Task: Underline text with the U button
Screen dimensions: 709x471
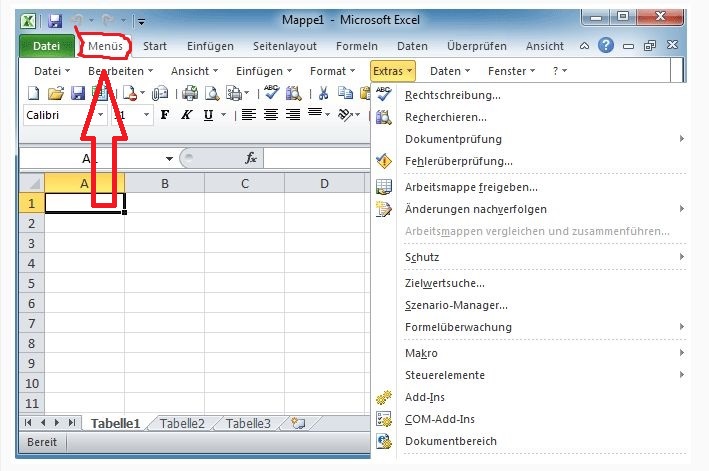Action: pos(208,115)
